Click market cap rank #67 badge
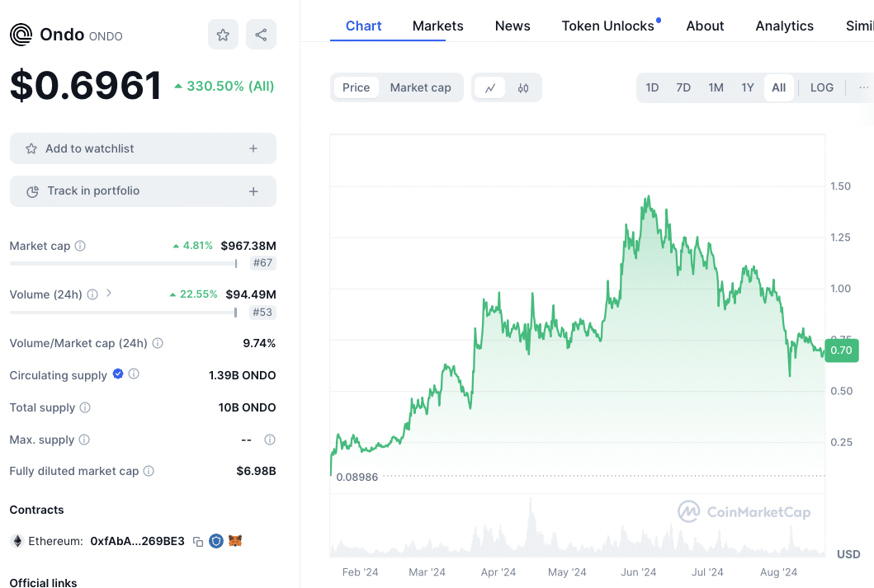The height and width of the screenshot is (588, 874). click(x=262, y=263)
